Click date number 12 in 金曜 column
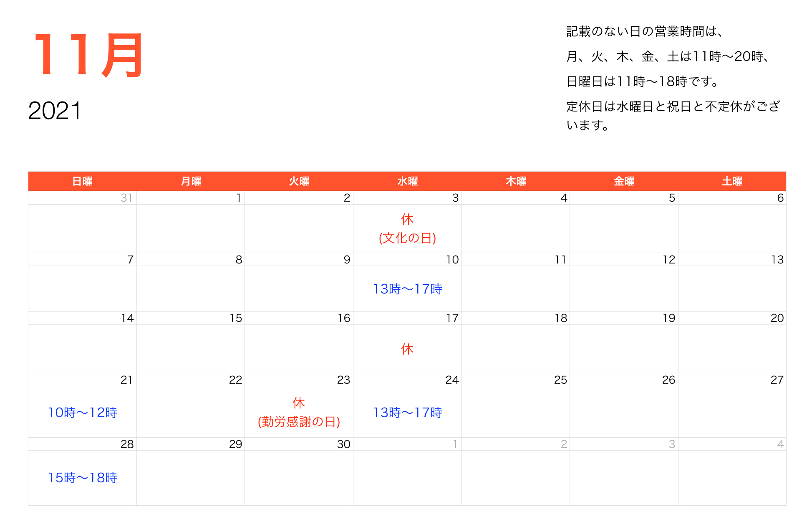The height and width of the screenshot is (527, 812). pos(669,260)
